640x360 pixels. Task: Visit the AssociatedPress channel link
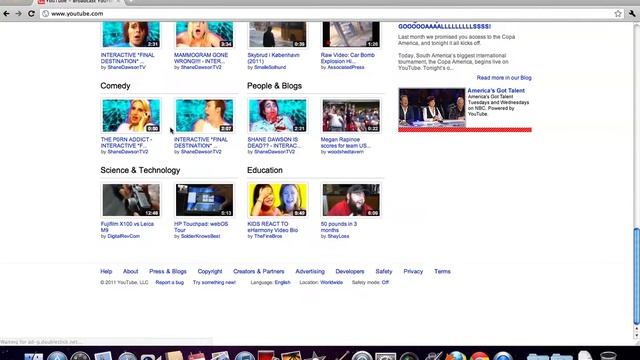point(346,67)
